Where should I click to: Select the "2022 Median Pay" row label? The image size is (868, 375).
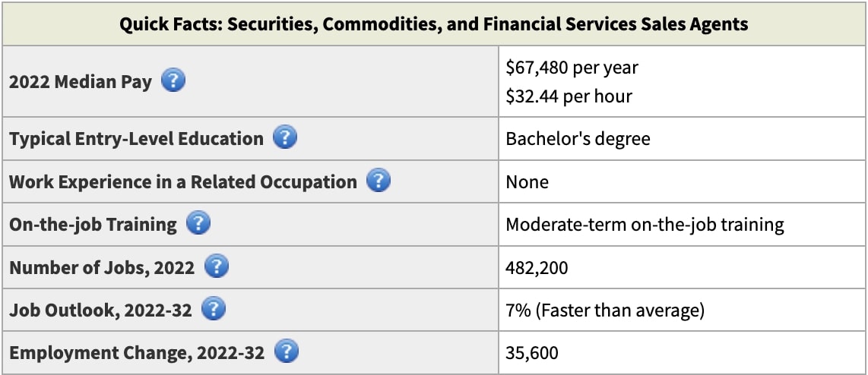(80, 81)
